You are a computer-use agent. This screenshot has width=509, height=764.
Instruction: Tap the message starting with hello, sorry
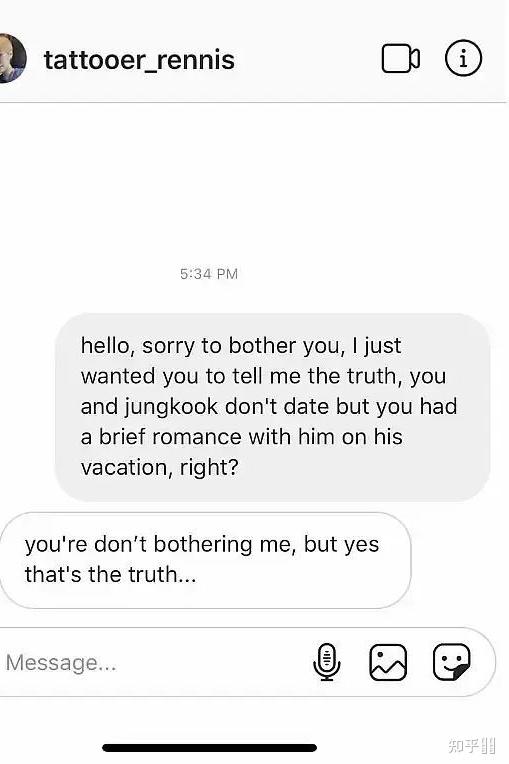[x=272, y=407]
